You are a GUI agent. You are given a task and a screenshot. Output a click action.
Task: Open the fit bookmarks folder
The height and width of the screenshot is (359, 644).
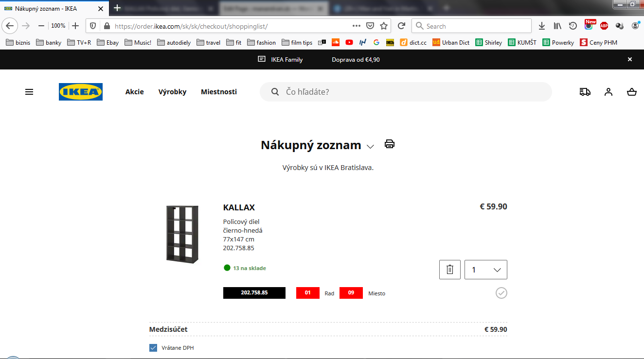click(234, 43)
